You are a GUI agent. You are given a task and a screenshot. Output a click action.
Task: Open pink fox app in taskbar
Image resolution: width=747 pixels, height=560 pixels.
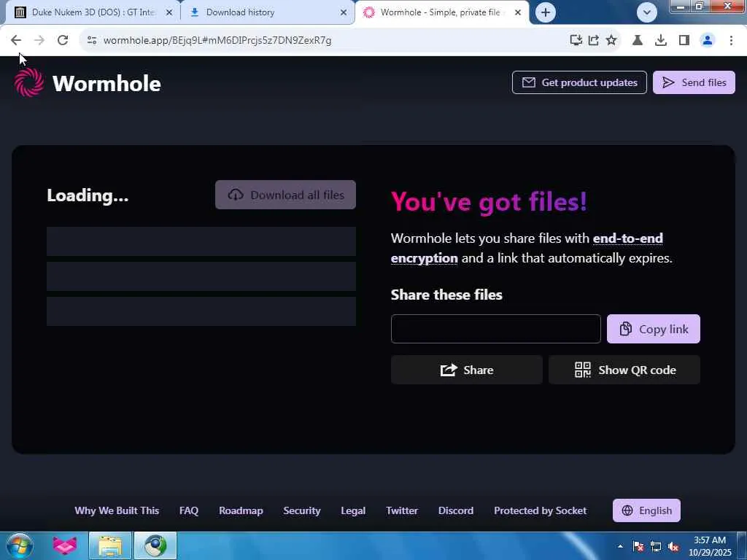[x=65, y=545]
